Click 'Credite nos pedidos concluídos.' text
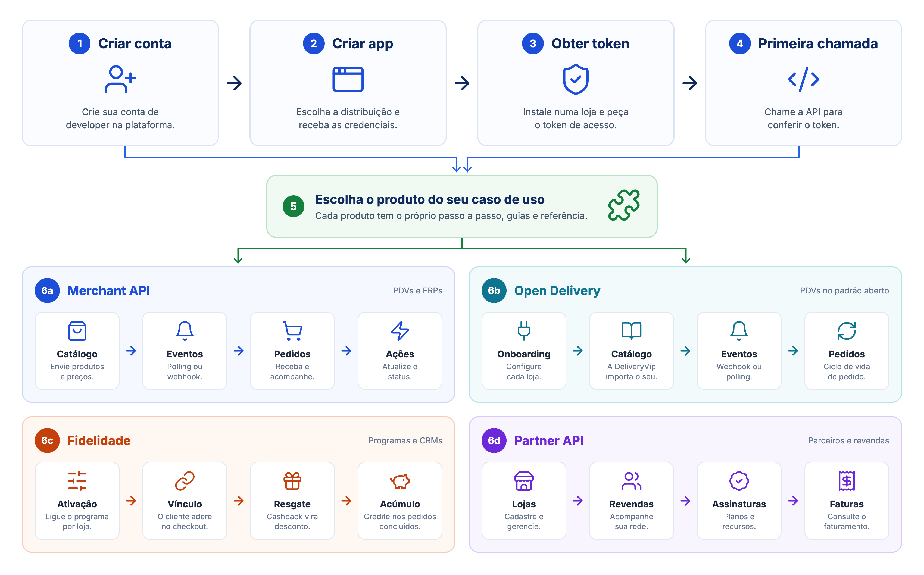The height and width of the screenshot is (575, 924). [x=400, y=521]
